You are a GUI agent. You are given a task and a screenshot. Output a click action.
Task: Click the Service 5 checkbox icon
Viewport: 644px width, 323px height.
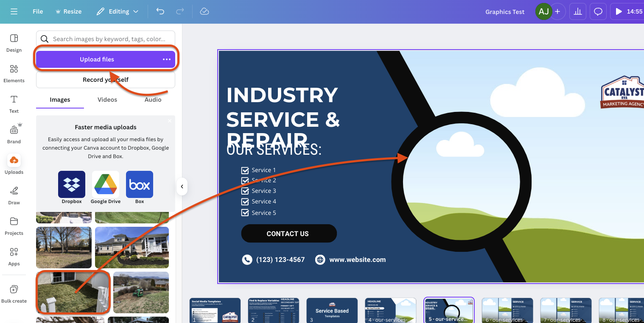click(245, 213)
